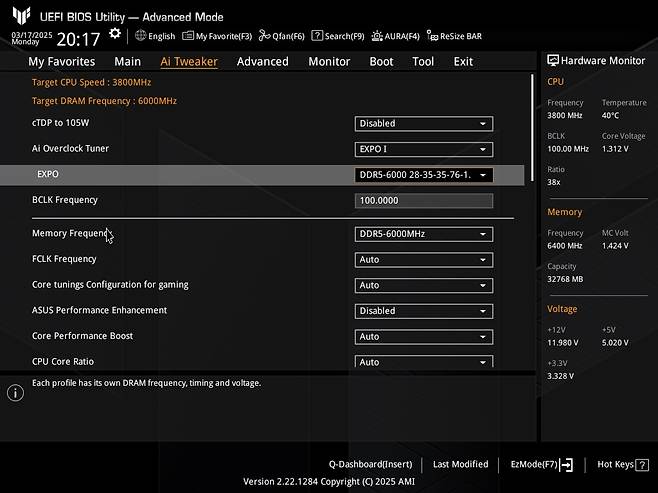Screen dimensions: 658x493
Task: Click the My Favorite(F3) list icon
Action: [x=188, y=36]
